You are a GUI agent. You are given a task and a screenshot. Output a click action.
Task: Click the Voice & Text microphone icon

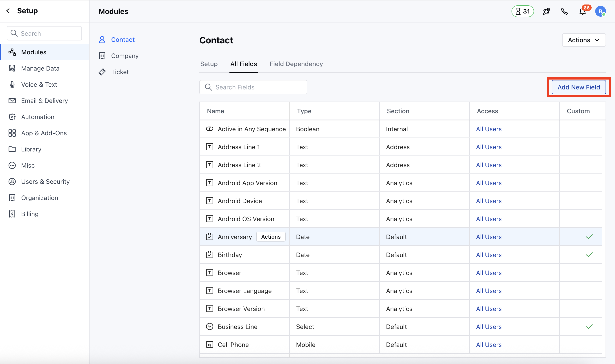pos(12,85)
